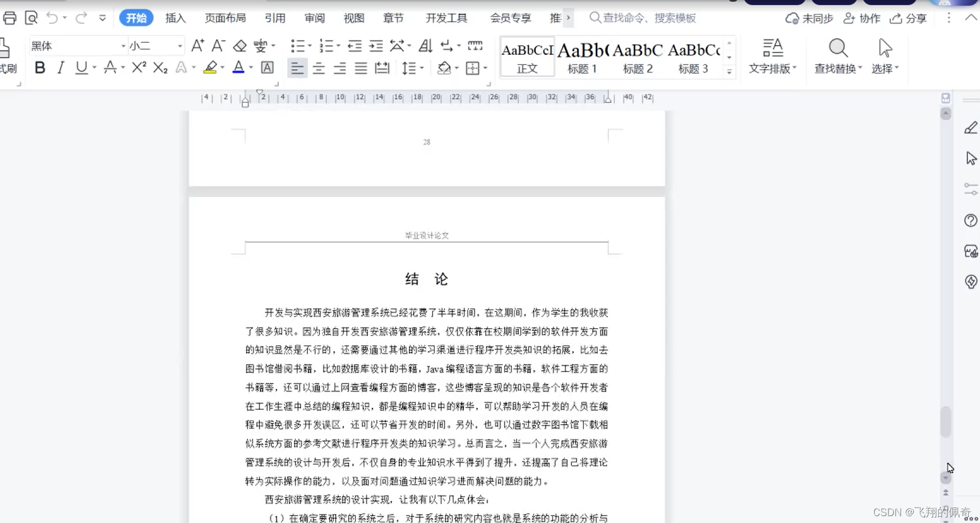
Task: Sort the selected text
Action: (x=425, y=46)
